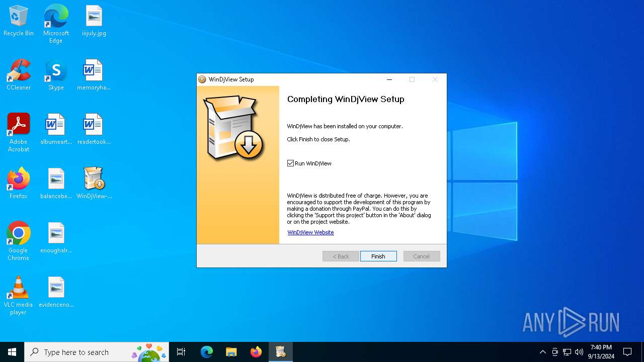The image size is (644, 362).
Task: Select the balancebe... image file icon
Action: point(56,184)
